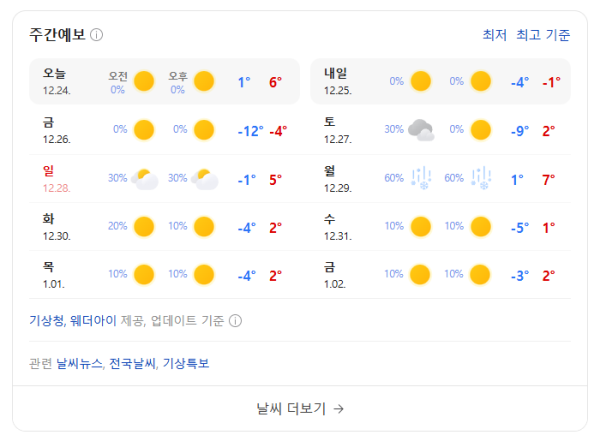Screen dimensions: 600x441
Task: Select the 최저 sort option
Action: [494, 35]
